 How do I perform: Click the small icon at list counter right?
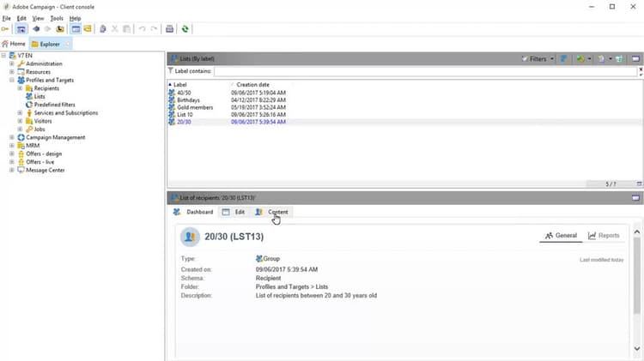pos(639,184)
